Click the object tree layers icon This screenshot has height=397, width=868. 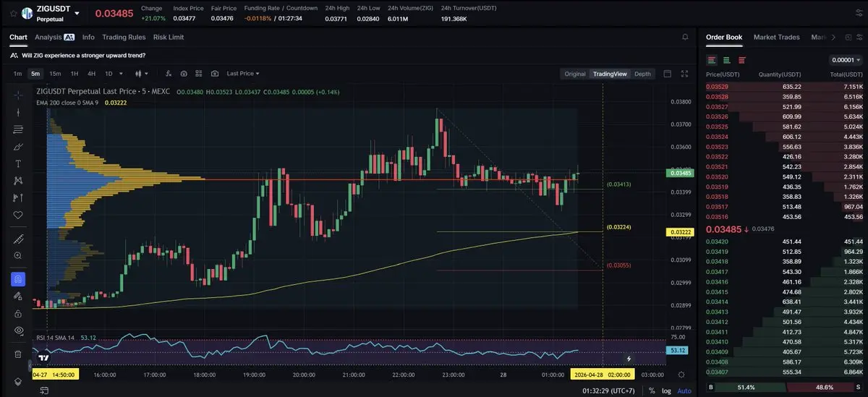[18, 382]
